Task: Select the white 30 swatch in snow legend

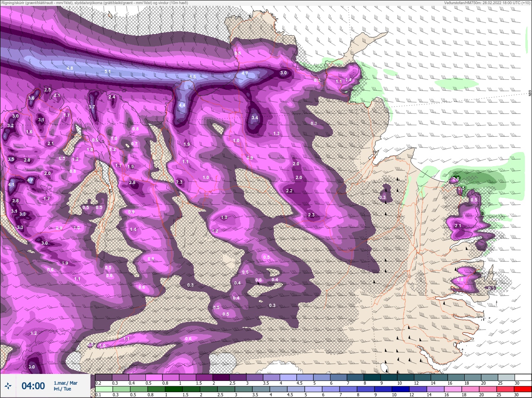Action: coord(524,378)
